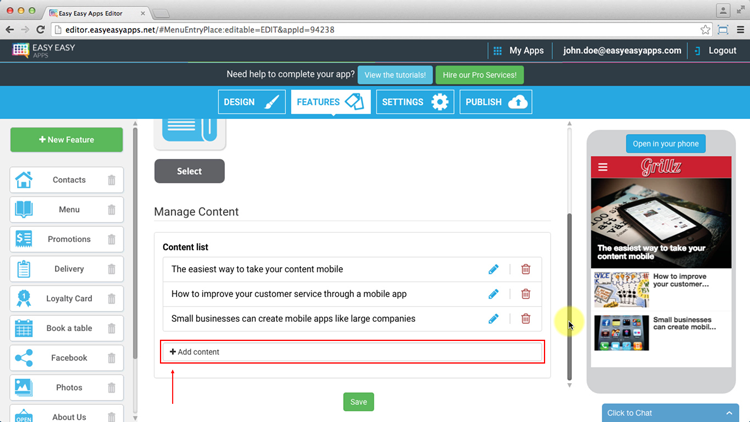The height and width of the screenshot is (422, 750).
Task: Open Chrome menu button in toolbar
Action: click(740, 30)
